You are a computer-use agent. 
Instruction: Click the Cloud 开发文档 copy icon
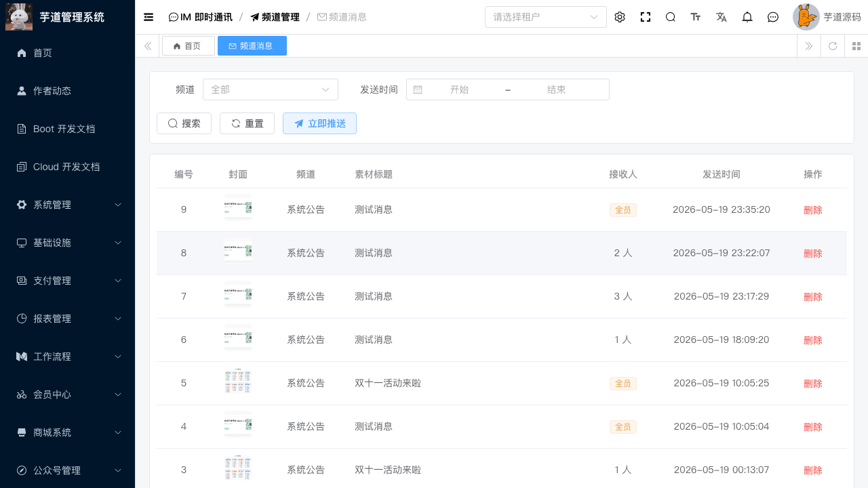[22, 167]
